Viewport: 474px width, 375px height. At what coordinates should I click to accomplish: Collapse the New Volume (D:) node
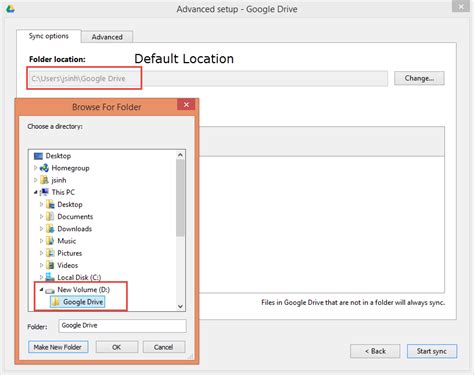(41, 290)
